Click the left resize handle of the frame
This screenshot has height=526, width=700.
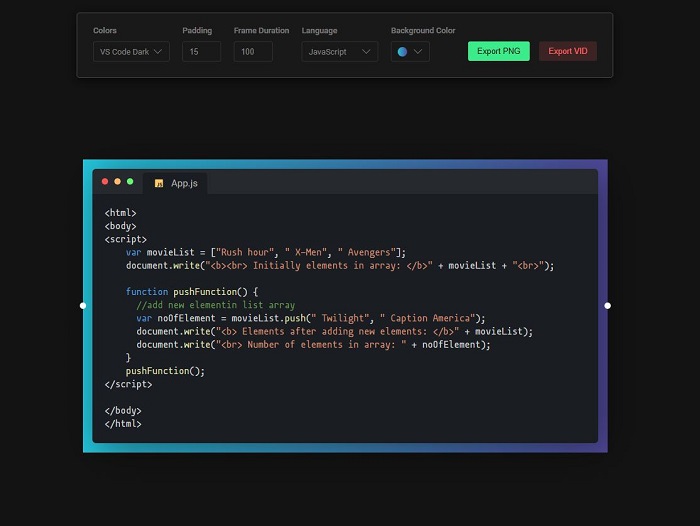83,305
